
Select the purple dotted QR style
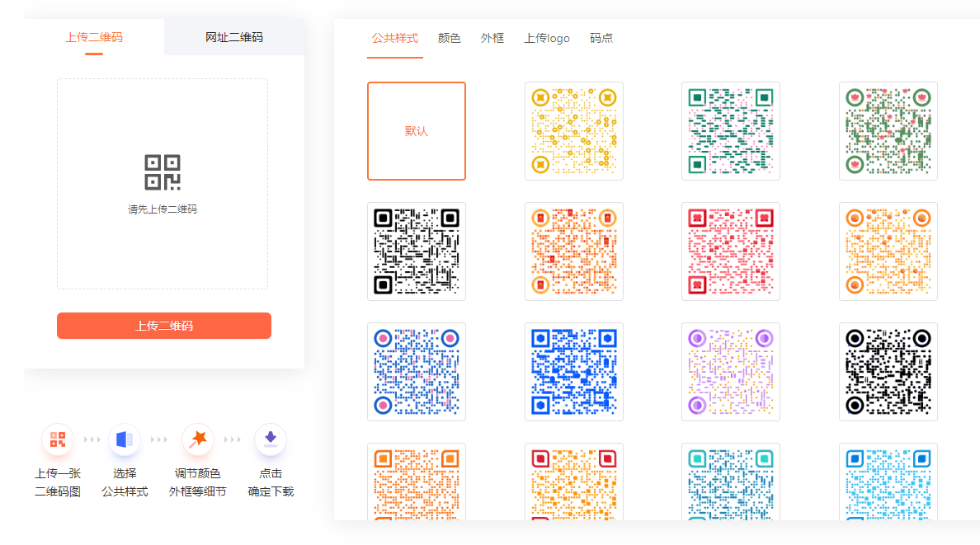731,371
